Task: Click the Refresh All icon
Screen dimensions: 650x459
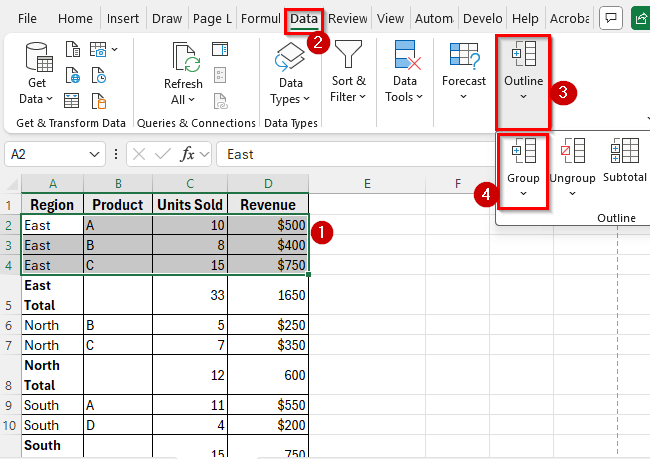Action: pos(187,58)
